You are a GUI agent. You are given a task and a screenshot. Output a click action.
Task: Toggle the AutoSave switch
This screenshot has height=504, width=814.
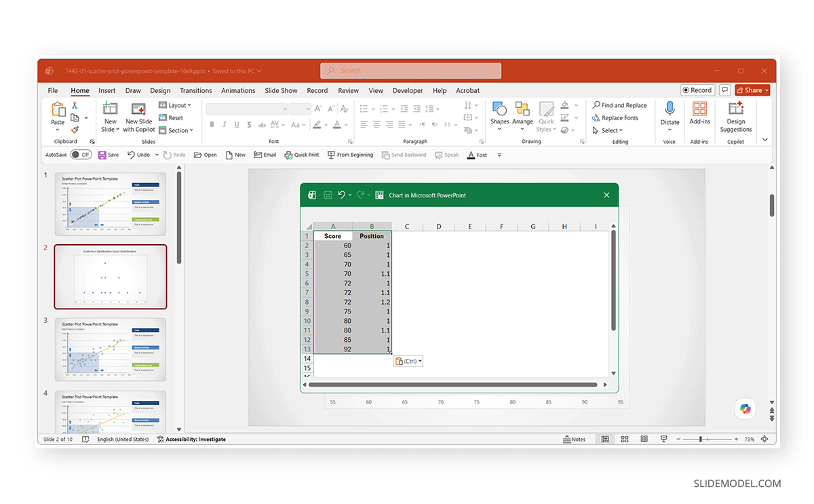click(81, 155)
